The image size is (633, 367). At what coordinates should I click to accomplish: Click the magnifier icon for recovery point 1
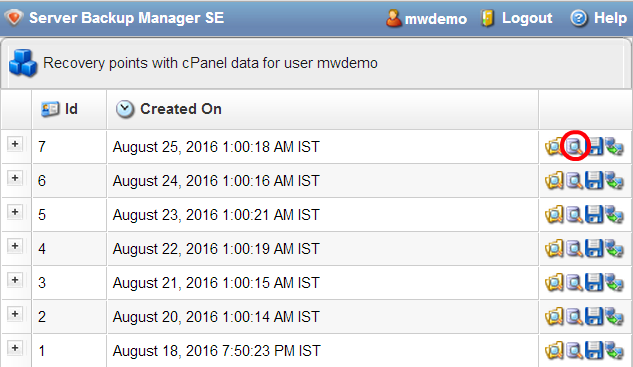click(x=574, y=350)
